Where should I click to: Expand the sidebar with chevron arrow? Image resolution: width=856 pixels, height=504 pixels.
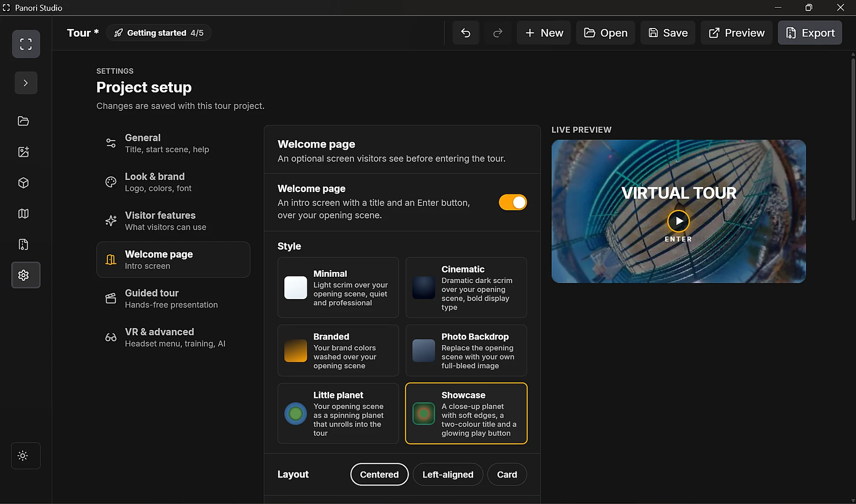pyautogui.click(x=26, y=83)
